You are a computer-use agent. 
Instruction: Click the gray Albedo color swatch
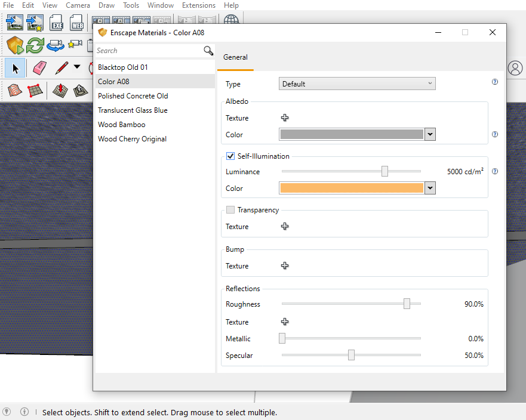pyautogui.click(x=352, y=134)
